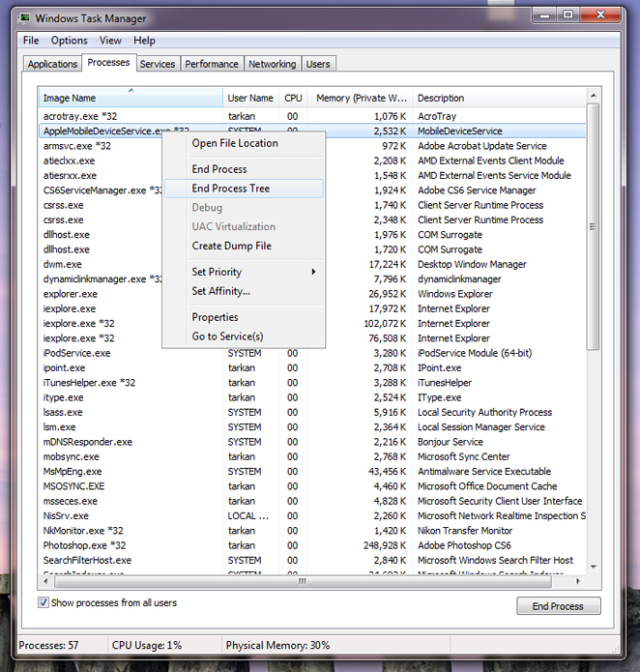The height and width of the screenshot is (672, 640).
Task: Click the scroll down arrow of process list
Action: click(x=593, y=567)
